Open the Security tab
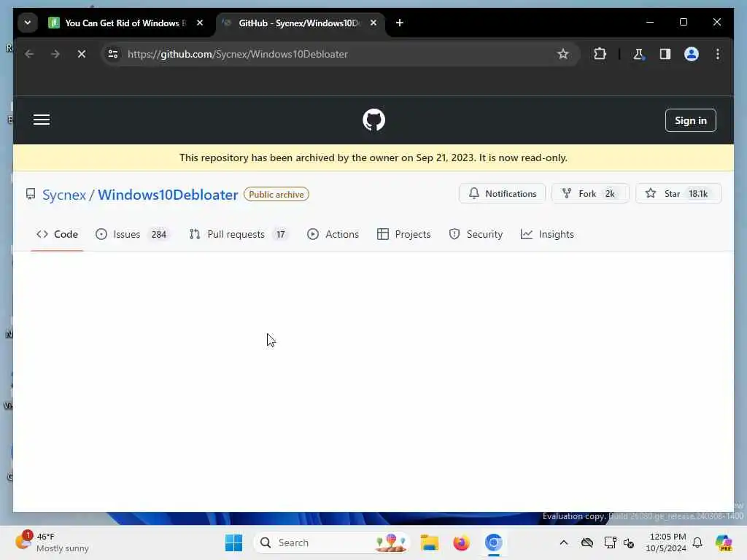 point(476,234)
